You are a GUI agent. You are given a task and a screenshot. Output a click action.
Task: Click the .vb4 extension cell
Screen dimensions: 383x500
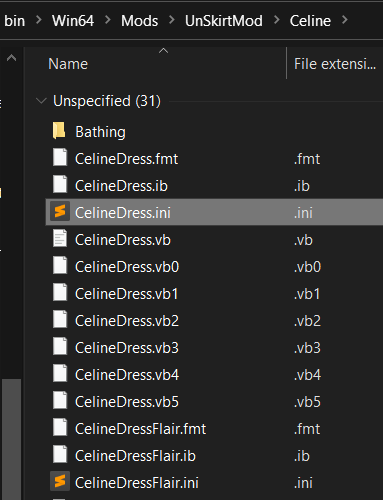tap(307, 375)
